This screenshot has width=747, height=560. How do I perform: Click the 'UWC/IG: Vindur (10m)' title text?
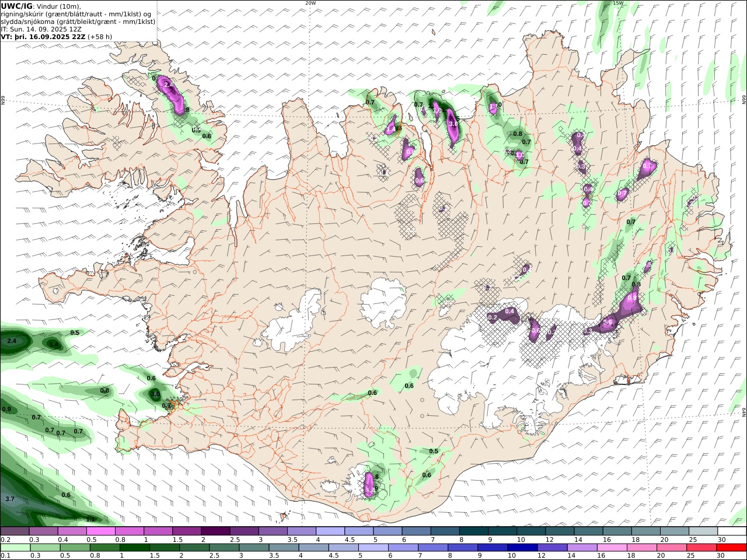(41, 6)
